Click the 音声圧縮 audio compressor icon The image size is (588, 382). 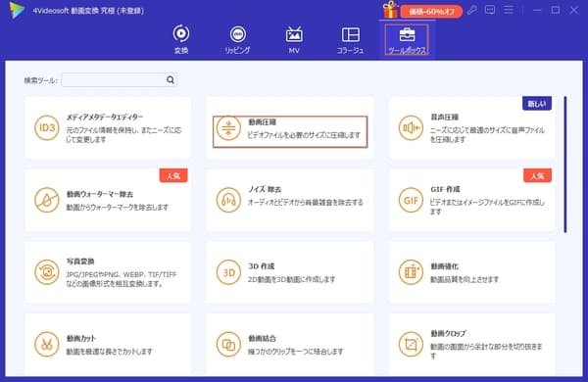pos(411,128)
